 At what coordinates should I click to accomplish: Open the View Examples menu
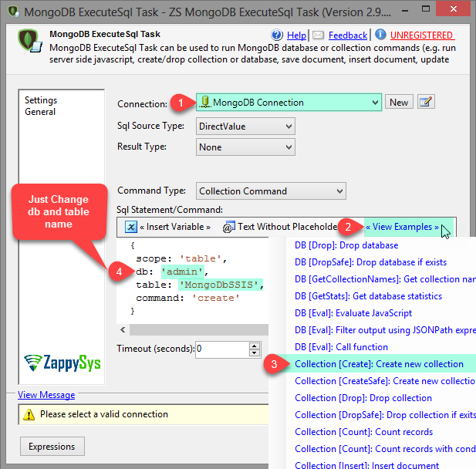(402, 227)
